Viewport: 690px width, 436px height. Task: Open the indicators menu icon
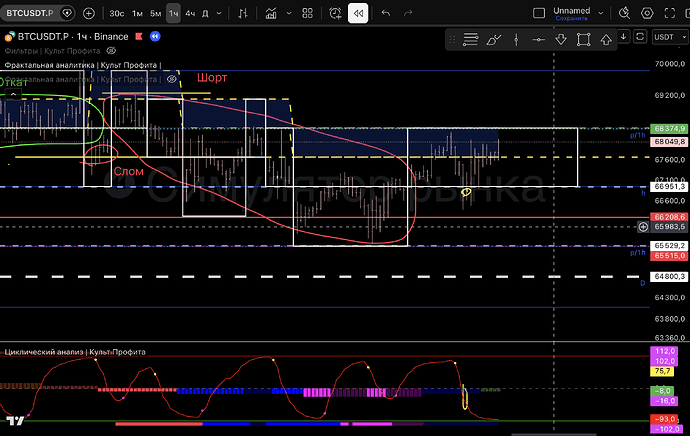[273, 14]
